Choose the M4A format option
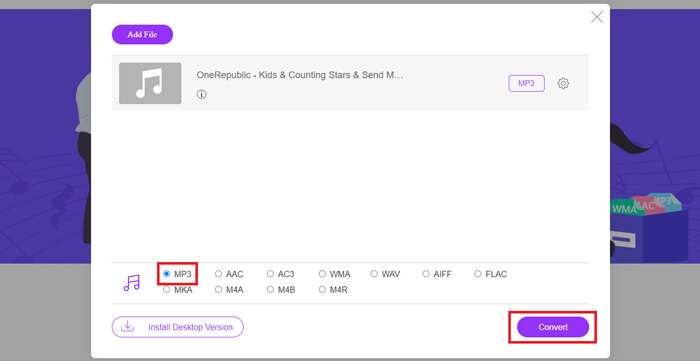 [x=218, y=290]
